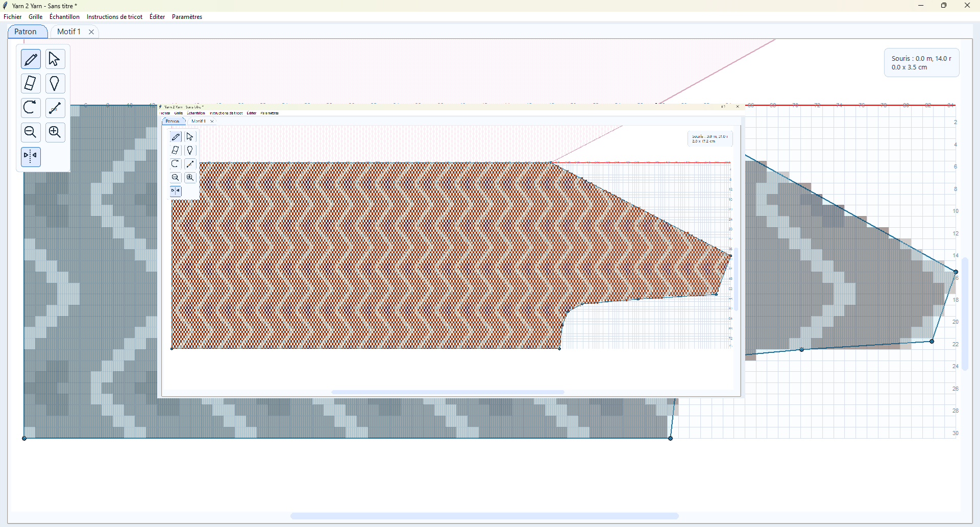Screen dimensions: 980x527
Task: Choose the parallelogram shape tool
Action: coord(31,83)
